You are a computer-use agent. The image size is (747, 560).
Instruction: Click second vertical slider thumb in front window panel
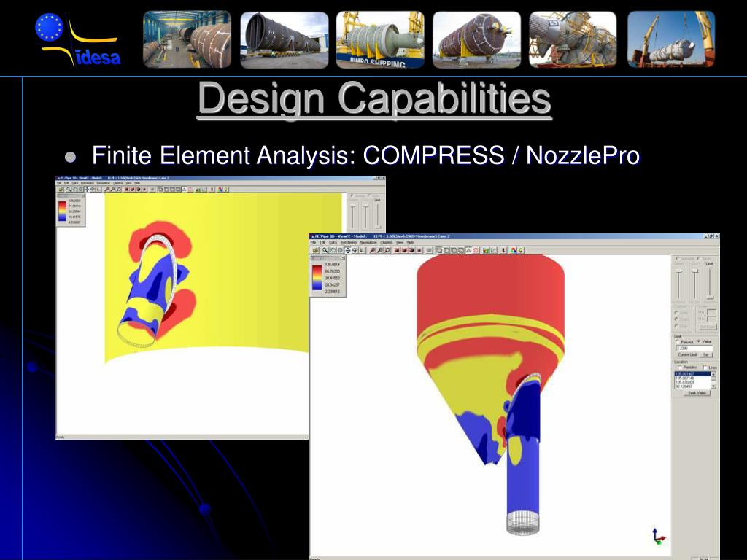(x=695, y=271)
